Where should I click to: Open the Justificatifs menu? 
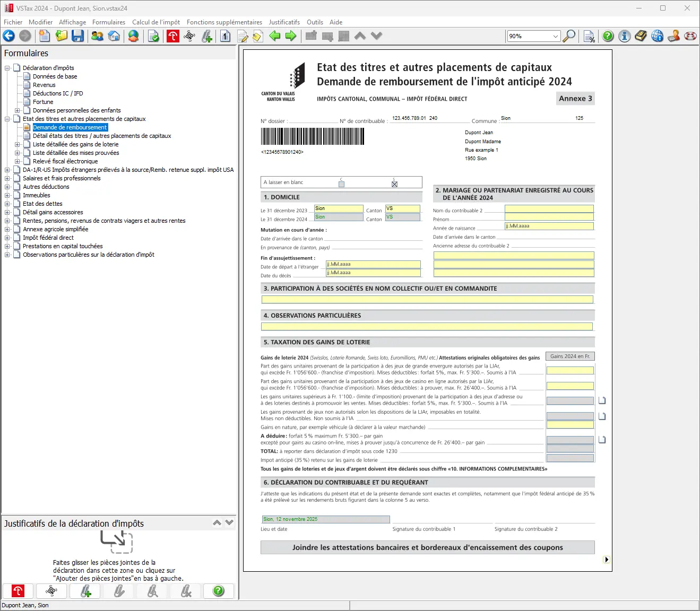pyautogui.click(x=284, y=22)
